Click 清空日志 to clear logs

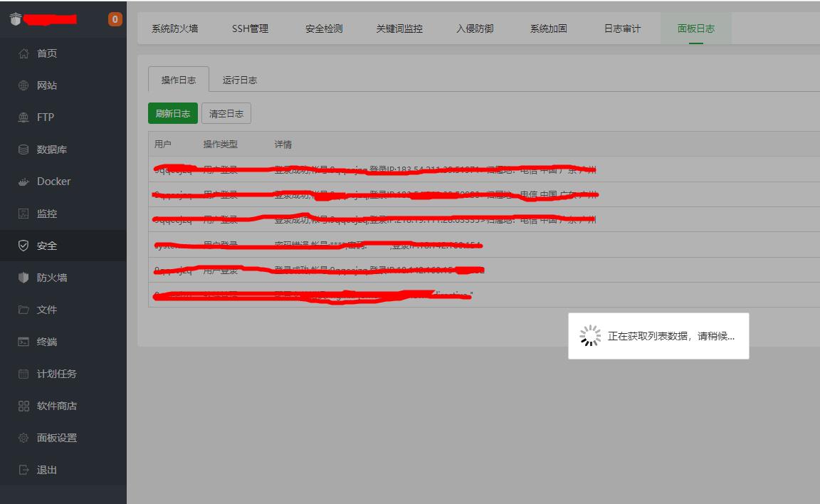tap(226, 113)
